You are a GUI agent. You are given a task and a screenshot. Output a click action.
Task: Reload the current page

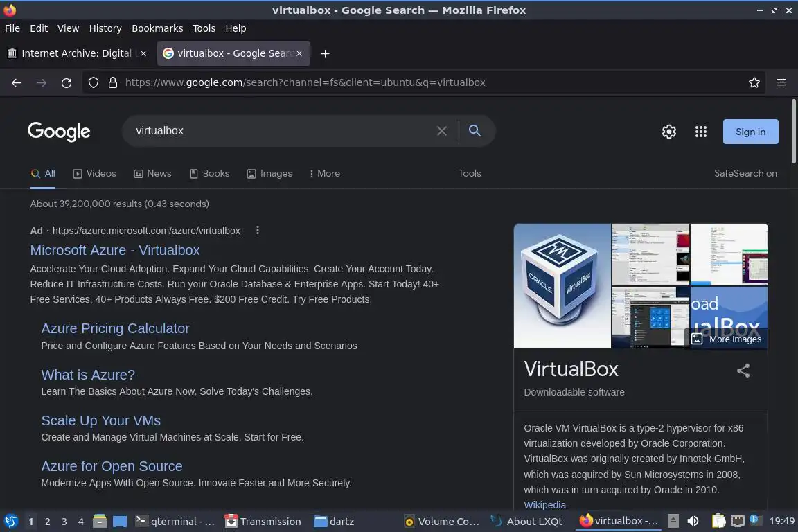click(66, 82)
